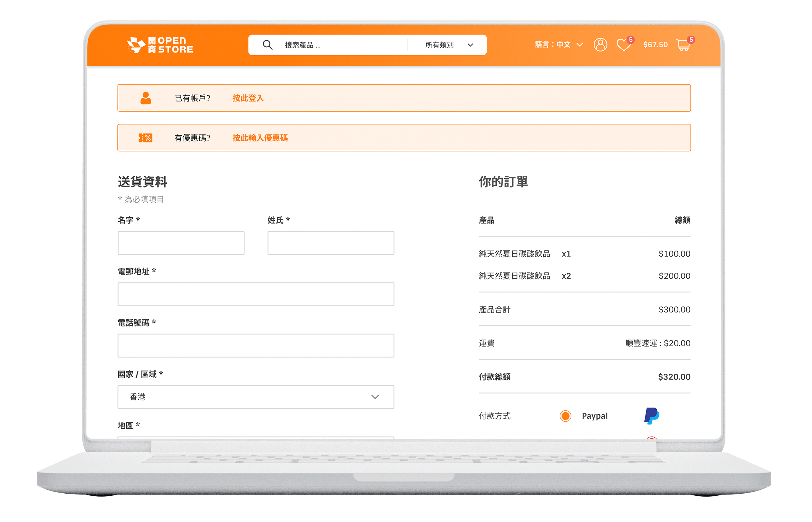The height and width of the screenshot is (522, 812).
Task: Click 順豐速運 : $20.00 shipping text
Action: 657,343
